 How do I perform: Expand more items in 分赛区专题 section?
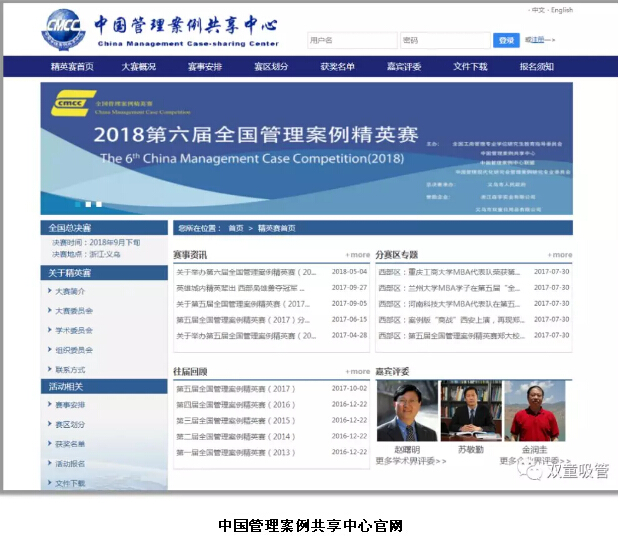tap(560, 255)
